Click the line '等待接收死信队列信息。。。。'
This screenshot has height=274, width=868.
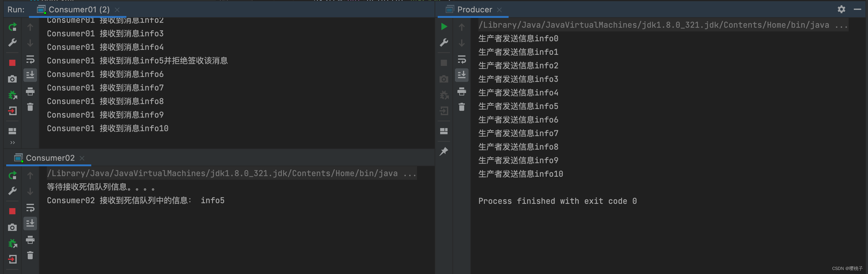[x=101, y=187]
